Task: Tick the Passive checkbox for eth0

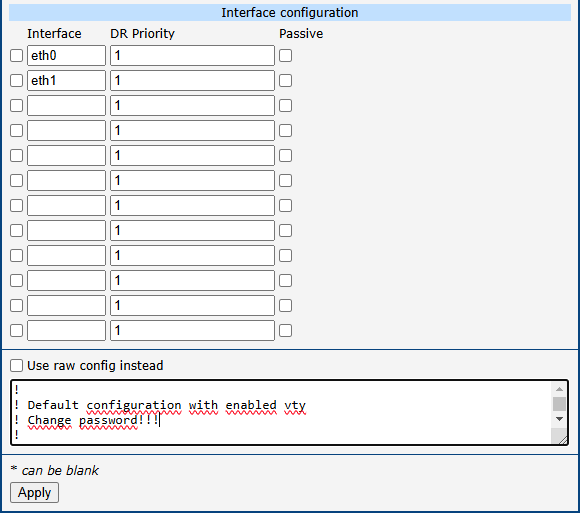Action: pyautogui.click(x=286, y=56)
